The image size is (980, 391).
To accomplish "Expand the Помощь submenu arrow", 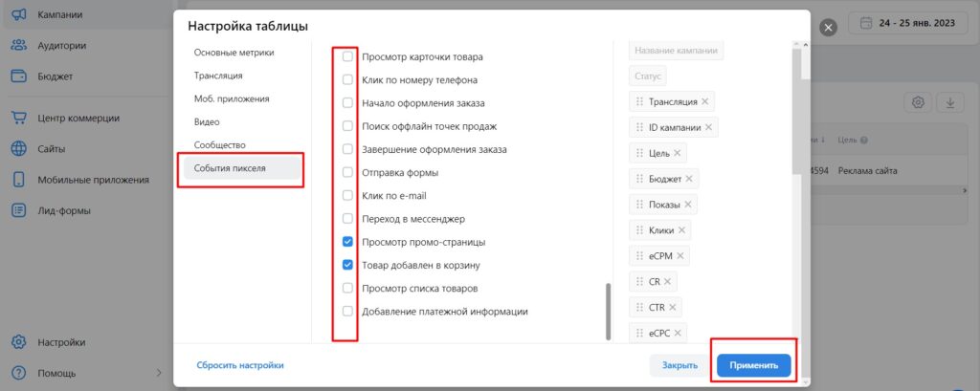I will (x=159, y=373).
